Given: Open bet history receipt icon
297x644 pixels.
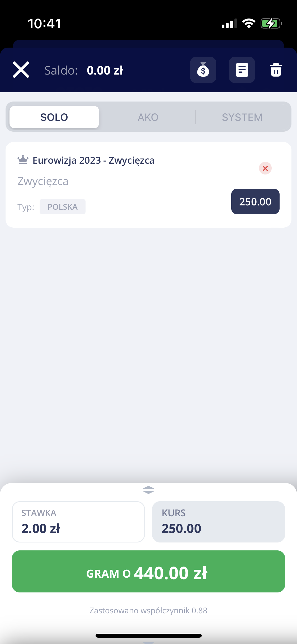Looking at the screenshot, I should point(242,70).
